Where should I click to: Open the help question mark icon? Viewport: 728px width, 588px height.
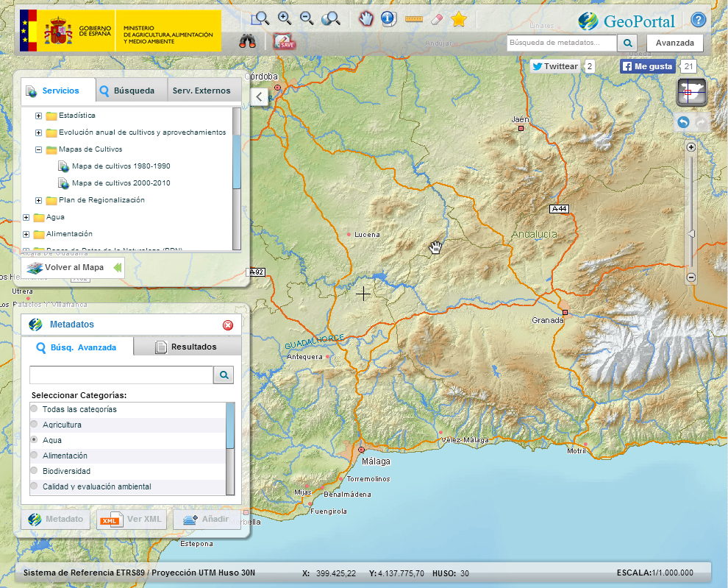click(698, 20)
